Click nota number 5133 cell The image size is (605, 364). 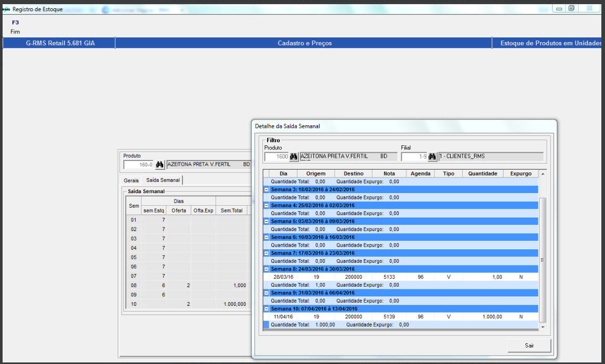tap(389, 277)
